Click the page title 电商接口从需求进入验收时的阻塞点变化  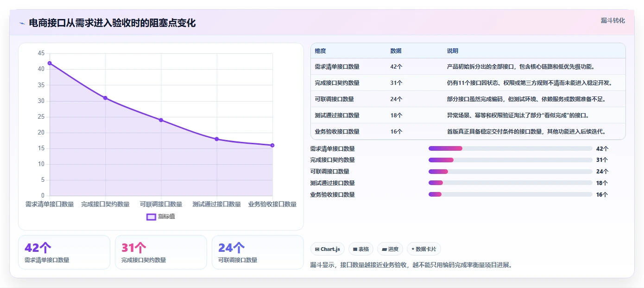point(112,23)
